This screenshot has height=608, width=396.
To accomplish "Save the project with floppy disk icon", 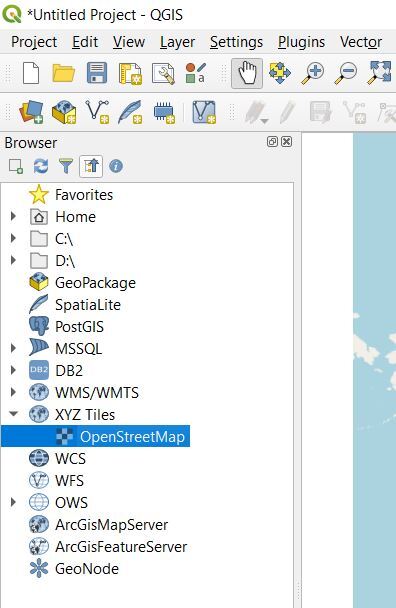I will pos(97,73).
